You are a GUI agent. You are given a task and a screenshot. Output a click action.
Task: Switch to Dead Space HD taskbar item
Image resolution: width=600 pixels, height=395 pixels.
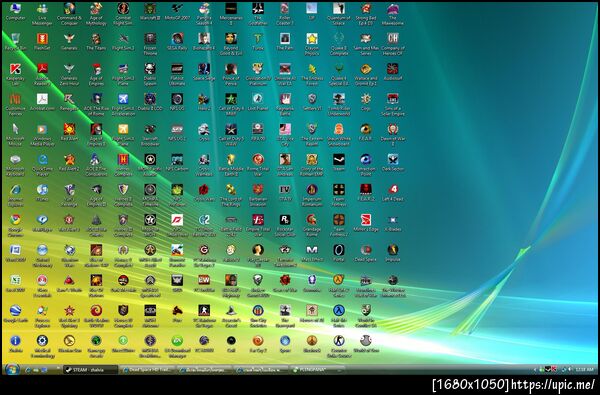[148, 370]
